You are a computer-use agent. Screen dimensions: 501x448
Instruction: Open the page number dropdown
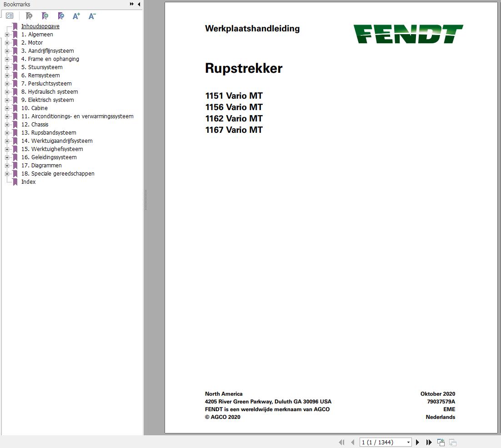(x=408, y=442)
